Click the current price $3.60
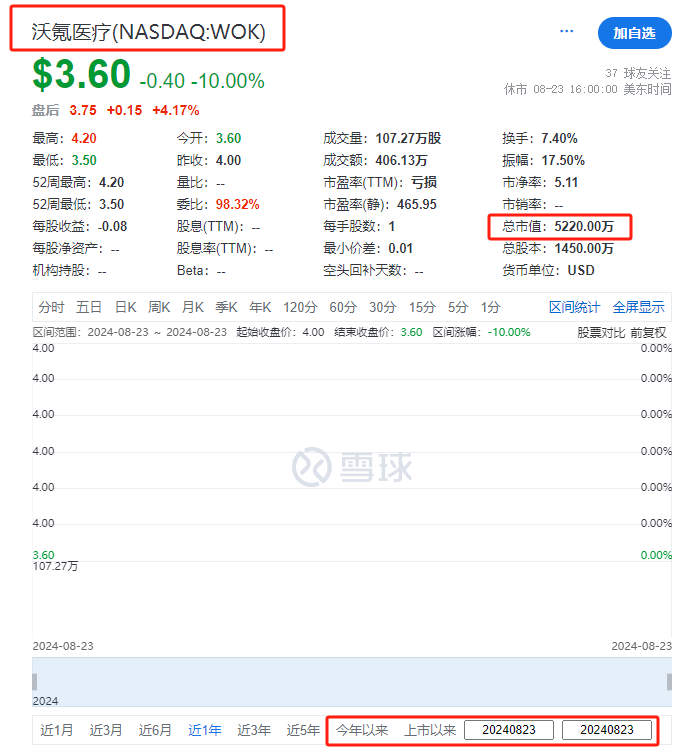Screen dimensions: 700x754 81,74
